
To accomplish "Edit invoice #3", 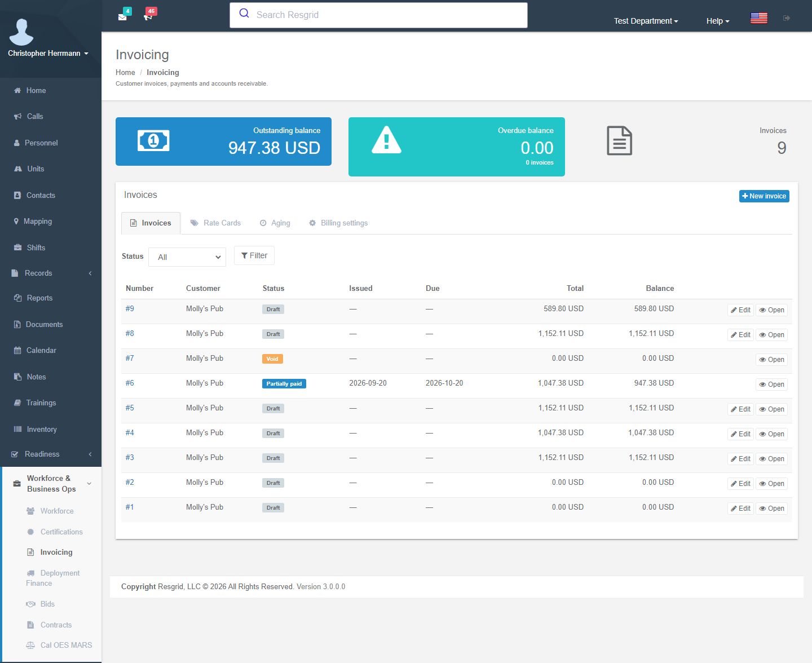I will coord(740,459).
